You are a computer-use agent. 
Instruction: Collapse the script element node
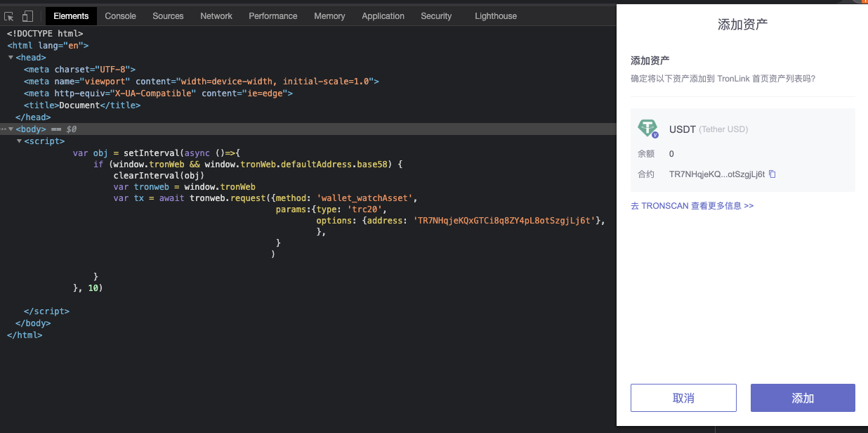[x=19, y=141]
